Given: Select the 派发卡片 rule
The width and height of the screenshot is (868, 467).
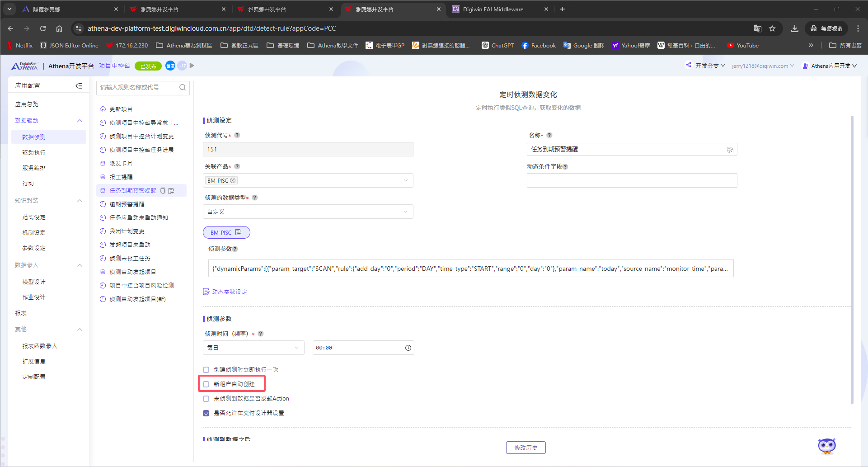Looking at the screenshot, I should click(x=121, y=164).
